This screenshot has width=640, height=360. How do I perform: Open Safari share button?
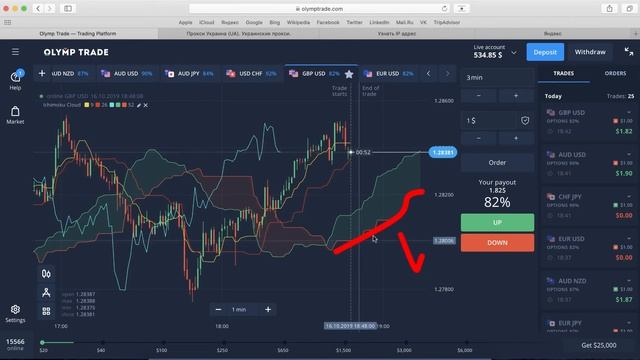(609, 8)
